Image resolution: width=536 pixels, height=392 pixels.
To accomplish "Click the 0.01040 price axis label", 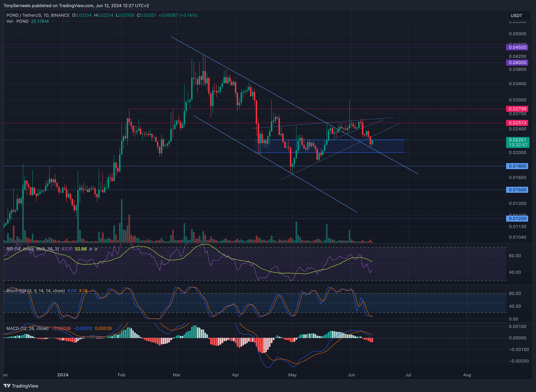I will [x=517, y=237].
